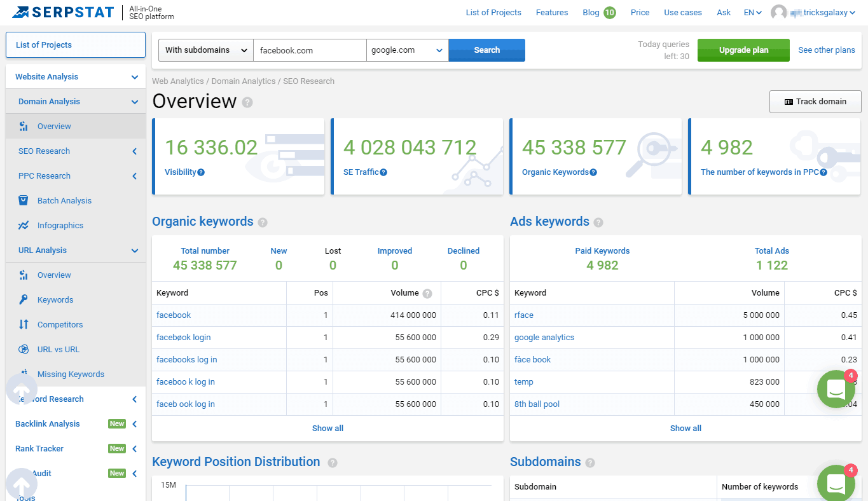The width and height of the screenshot is (868, 501).
Task: Click the green Upgrade plan button
Action: tap(743, 50)
